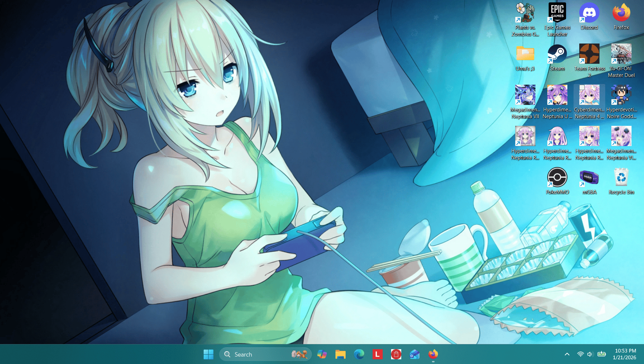The width and height of the screenshot is (644, 364).
Task: Select the Epic Games Launcher desktop icon
Action: pyautogui.click(x=557, y=20)
